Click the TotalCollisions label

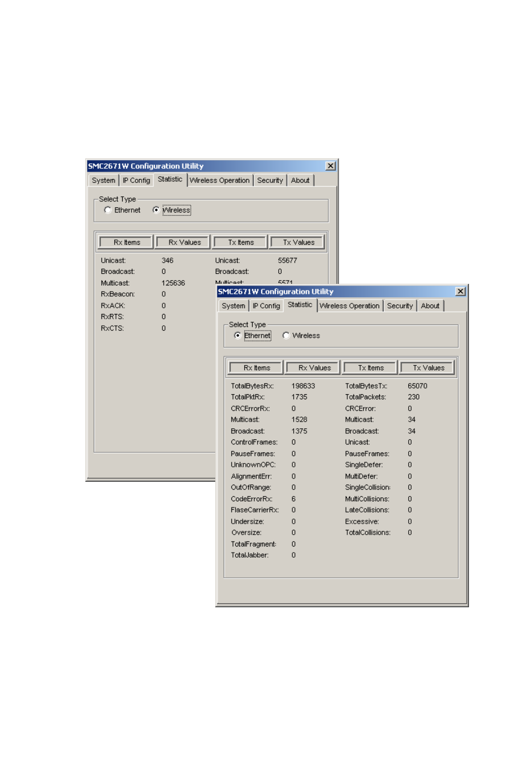click(368, 533)
